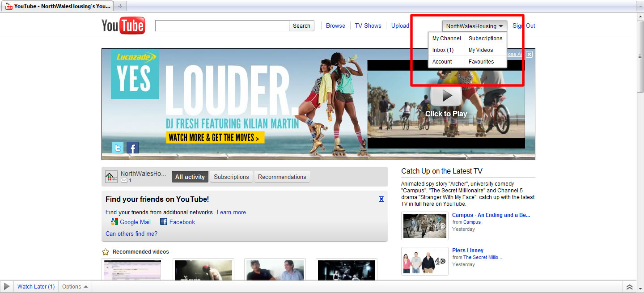644x293 pixels.
Task: Click the scrollbar up arrow
Action: (640, 16)
